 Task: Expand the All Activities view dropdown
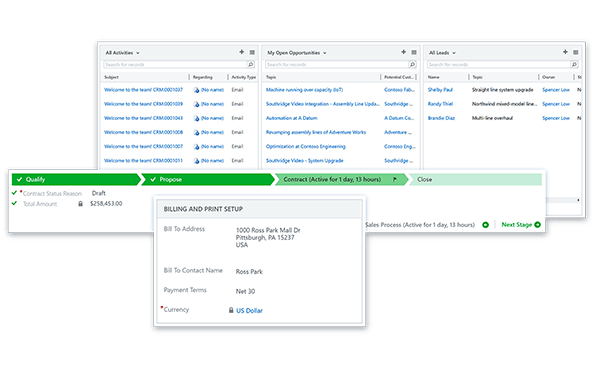pyautogui.click(x=138, y=53)
